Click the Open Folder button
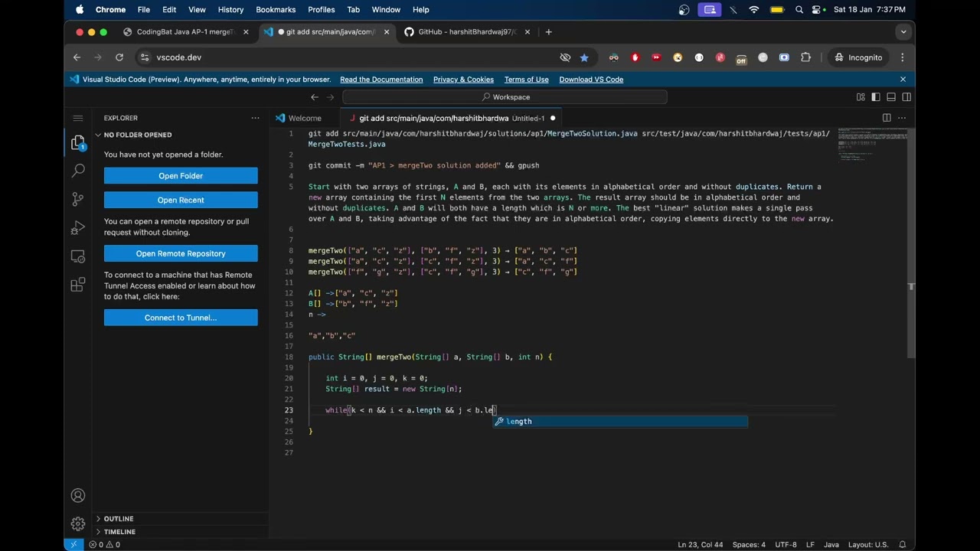The height and width of the screenshot is (551, 980). click(181, 176)
